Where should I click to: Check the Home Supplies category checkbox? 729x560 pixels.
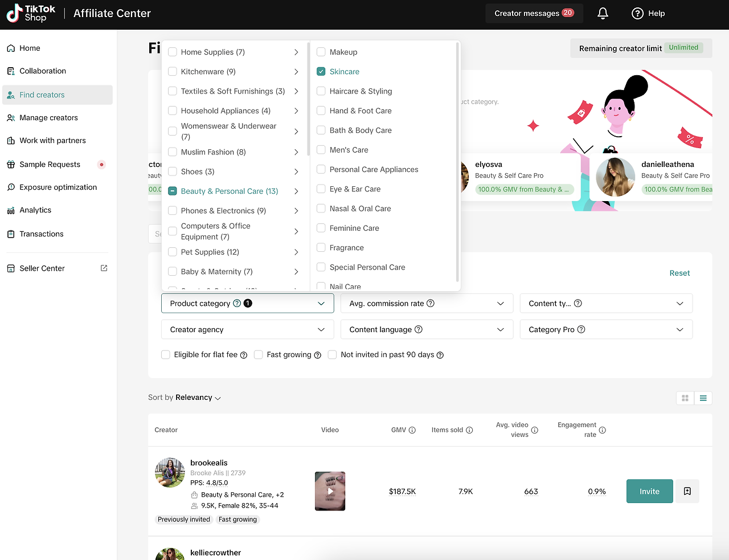173,52
